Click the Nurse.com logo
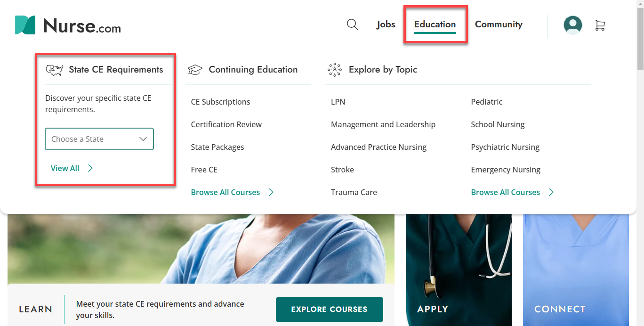 click(67, 26)
